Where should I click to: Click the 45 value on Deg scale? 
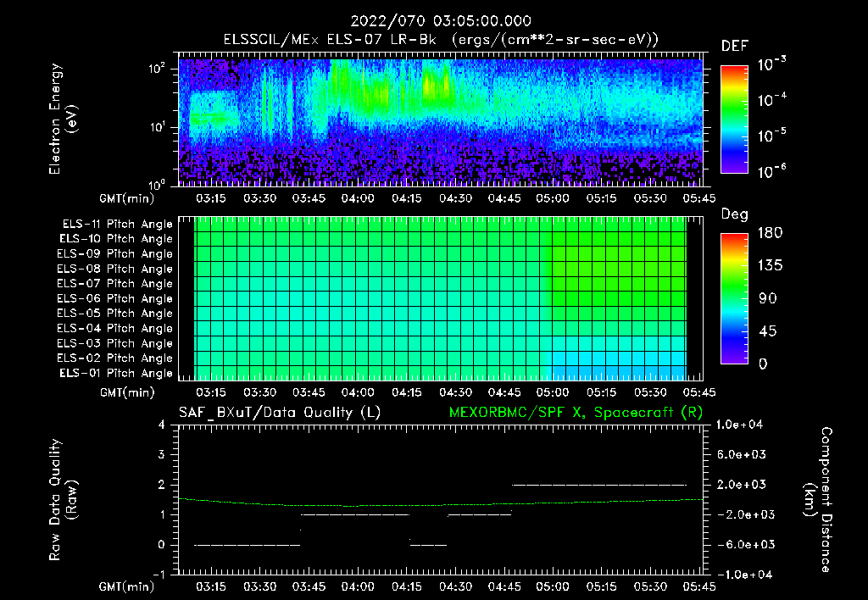(x=768, y=331)
